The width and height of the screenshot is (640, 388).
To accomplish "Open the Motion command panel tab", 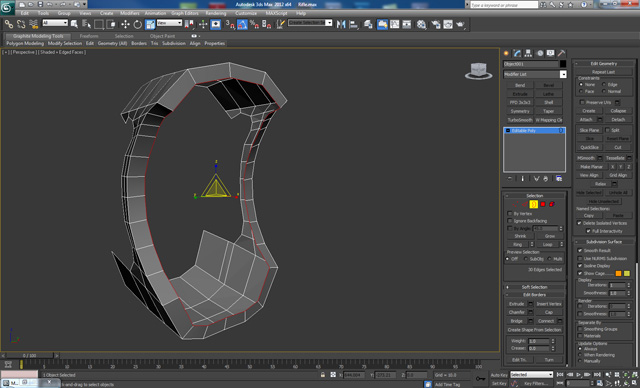I will 540,53.
